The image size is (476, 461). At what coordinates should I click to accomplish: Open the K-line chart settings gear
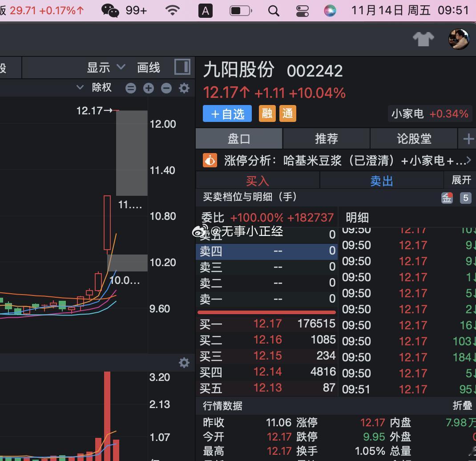point(184,88)
